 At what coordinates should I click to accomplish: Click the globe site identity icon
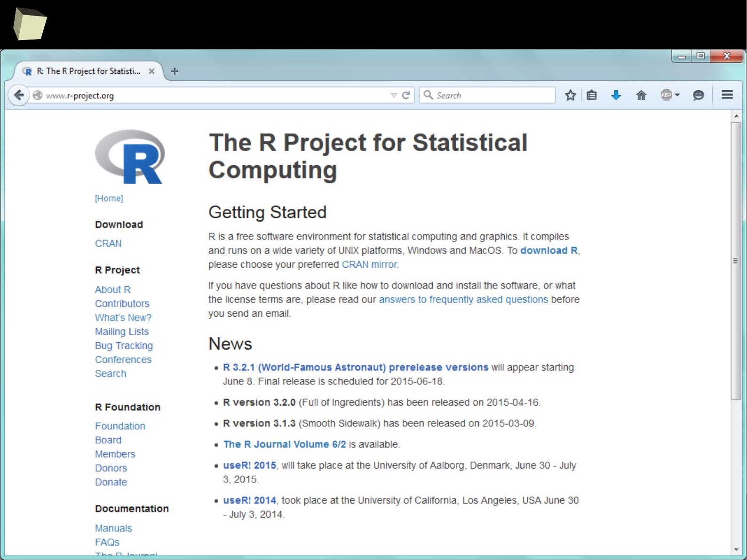coord(38,95)
